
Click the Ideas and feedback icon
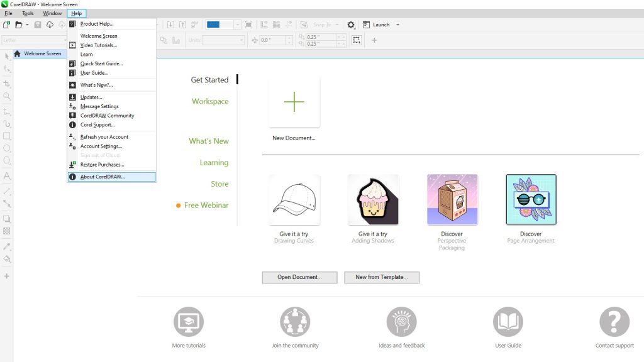402,322
